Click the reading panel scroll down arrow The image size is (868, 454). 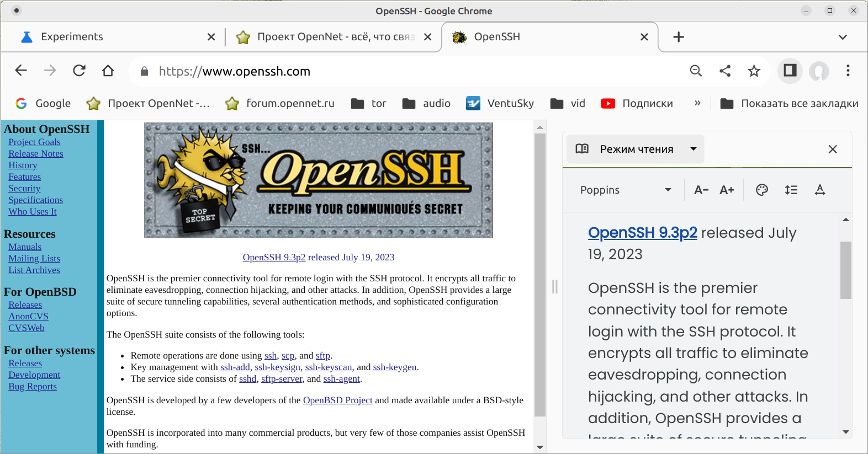point(846,432)
